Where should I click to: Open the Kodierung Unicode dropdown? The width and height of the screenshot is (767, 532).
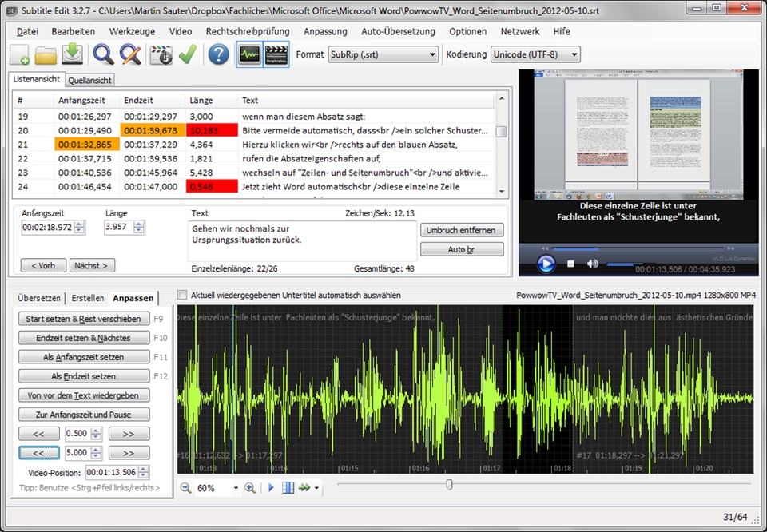[x=535, y=54]
